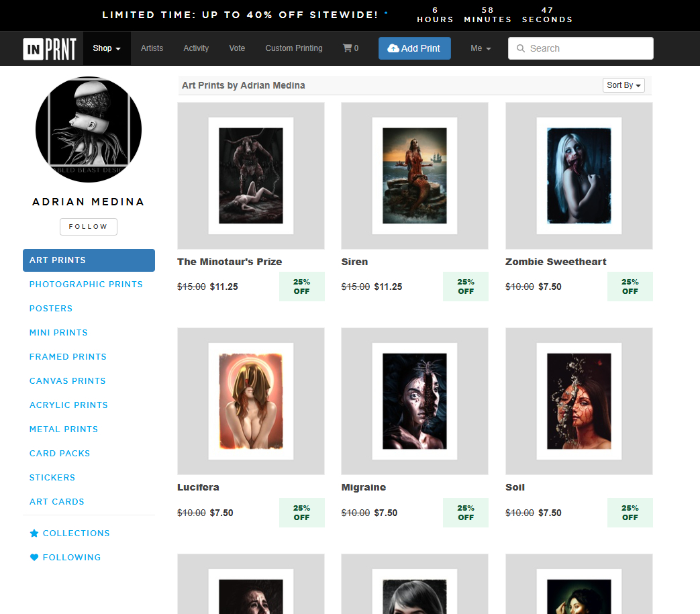Image resolution: width=700 pixels, height=614 pixels.
Task: View the Lucifera print thumbnail
Action: coord(251,401)
